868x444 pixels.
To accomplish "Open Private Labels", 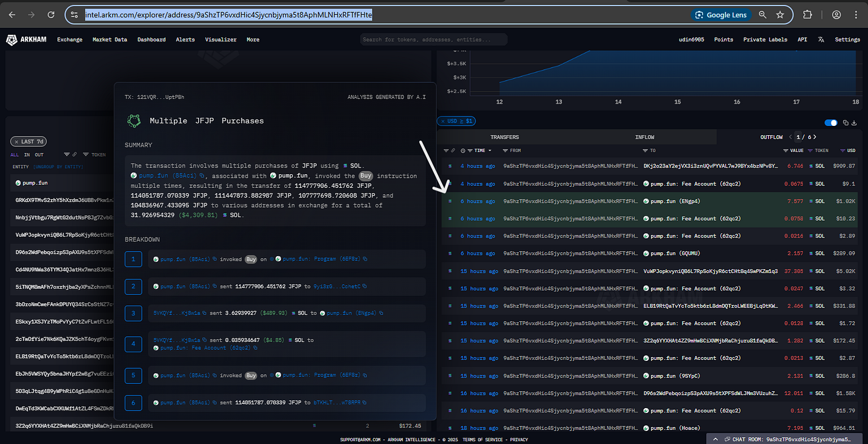I will (x=765, y=40).
